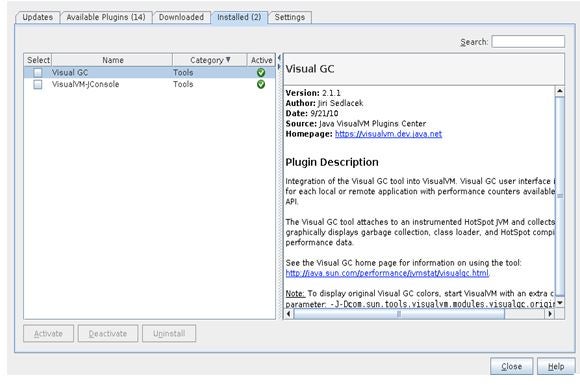This screenshot has width=580, height=385.
Task: Switch to the Updates tab
Action: (x=37, y=17)
